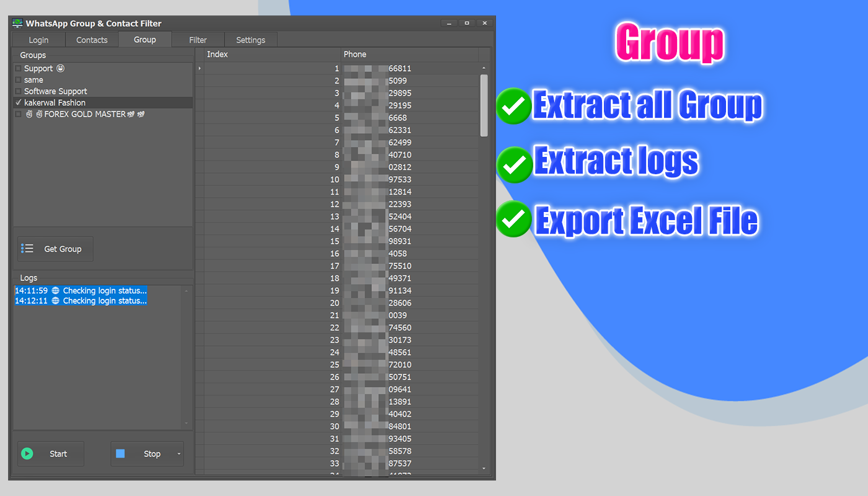
Task: Select the 14:12:11 Checking login status log
Action: 81,301
